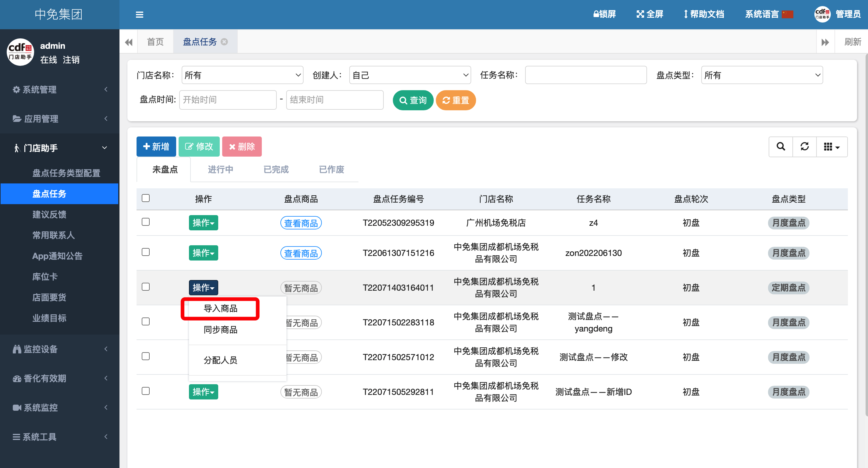Check the checkbox for task T22071505292811
The width and height of the screenshot is (868, 468).
coord(146,391)
